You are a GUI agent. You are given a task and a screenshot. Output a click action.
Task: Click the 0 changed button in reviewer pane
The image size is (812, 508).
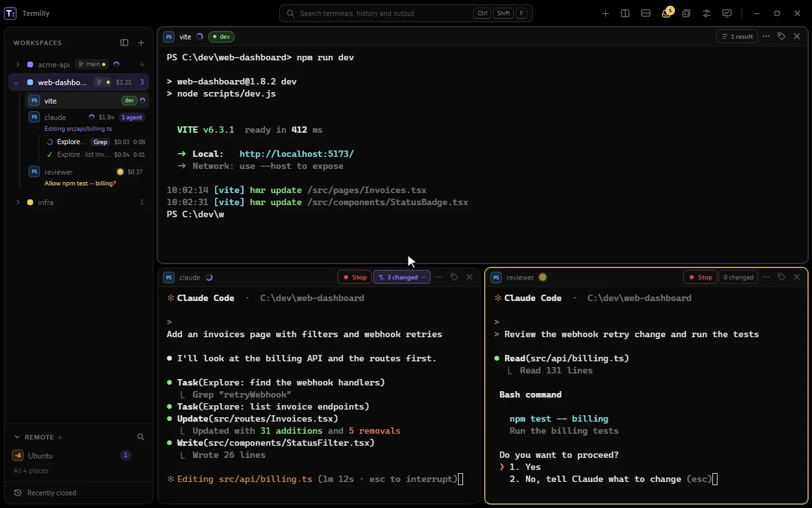click(x=738, y=277)
